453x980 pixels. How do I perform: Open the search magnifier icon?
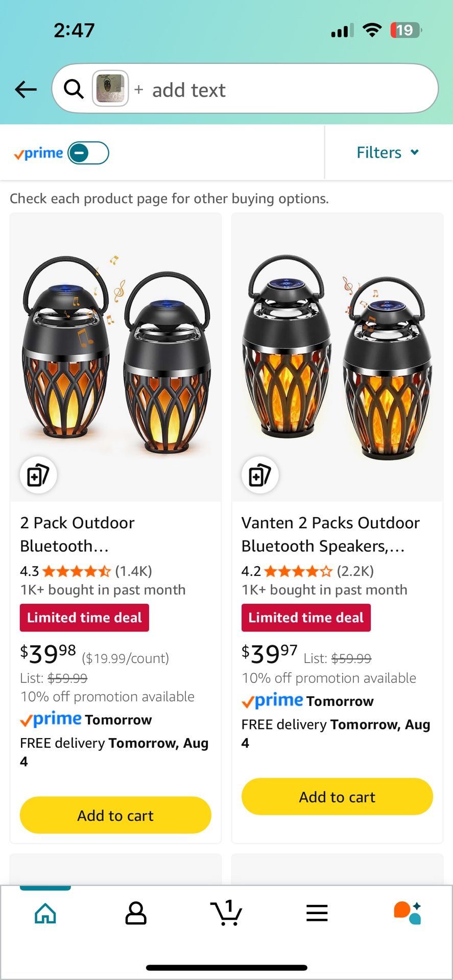tap(73, 88)
